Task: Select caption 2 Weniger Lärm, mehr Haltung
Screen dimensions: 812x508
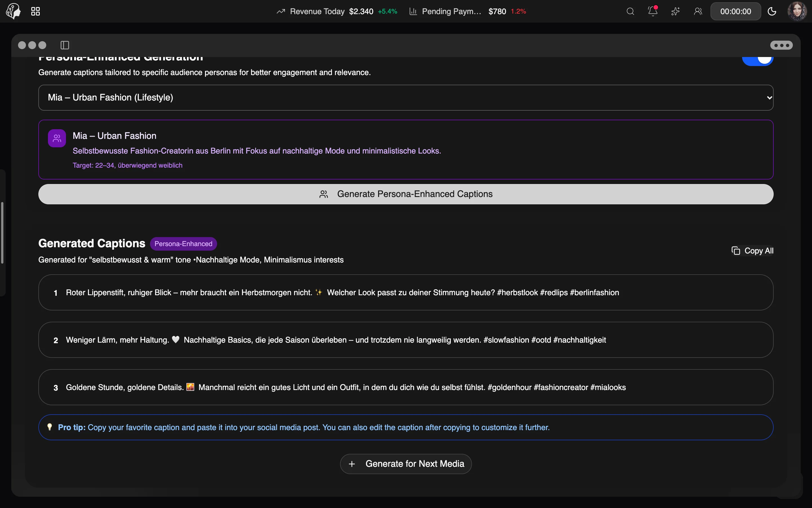Action: click(406, 340)
